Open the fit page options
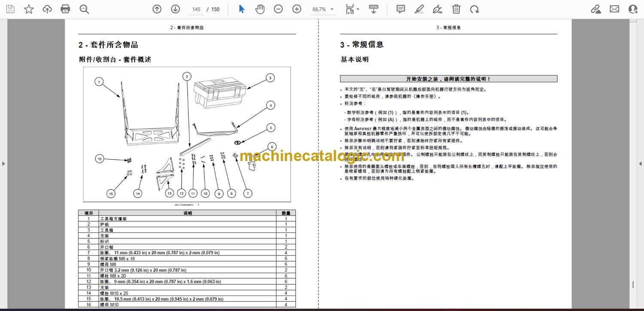Viewport: 644px width, 311px height. (352, 9)
